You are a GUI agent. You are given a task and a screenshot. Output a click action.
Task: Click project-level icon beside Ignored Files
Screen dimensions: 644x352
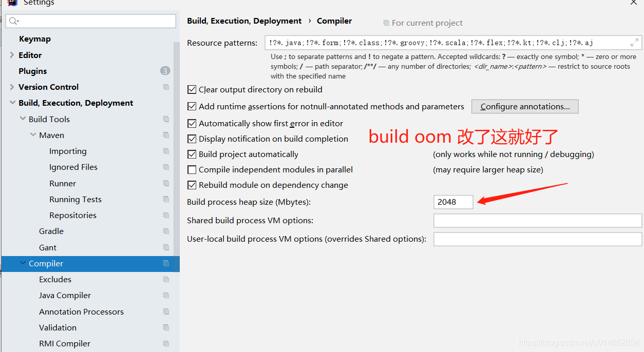click(166, 167)
